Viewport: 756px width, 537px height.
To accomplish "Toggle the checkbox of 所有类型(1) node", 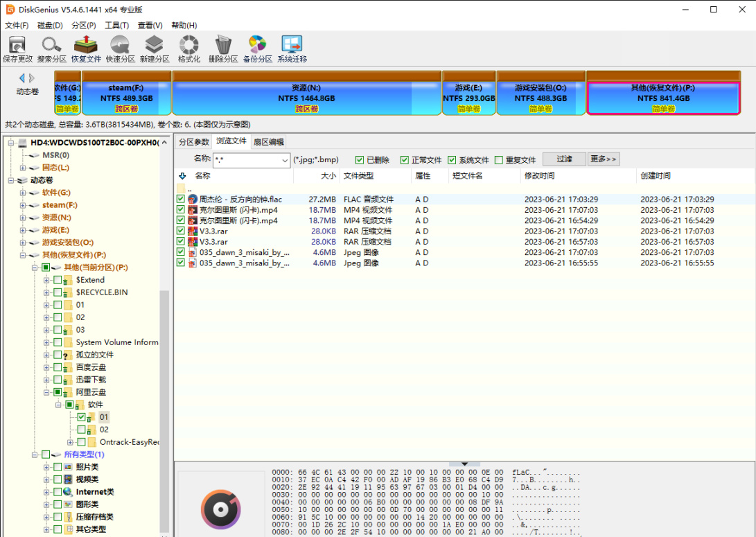I will 45,455.
